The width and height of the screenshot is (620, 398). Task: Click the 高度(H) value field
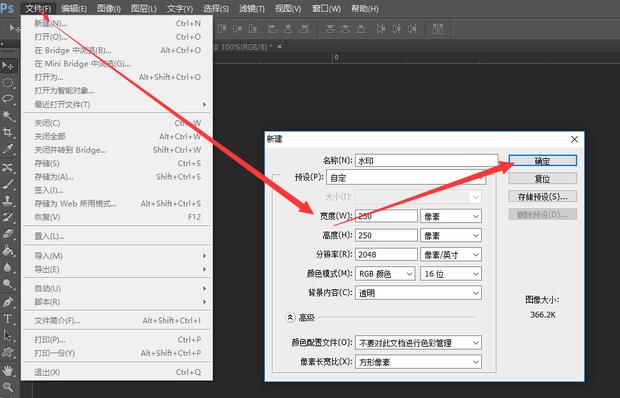[x=386, y=236]
